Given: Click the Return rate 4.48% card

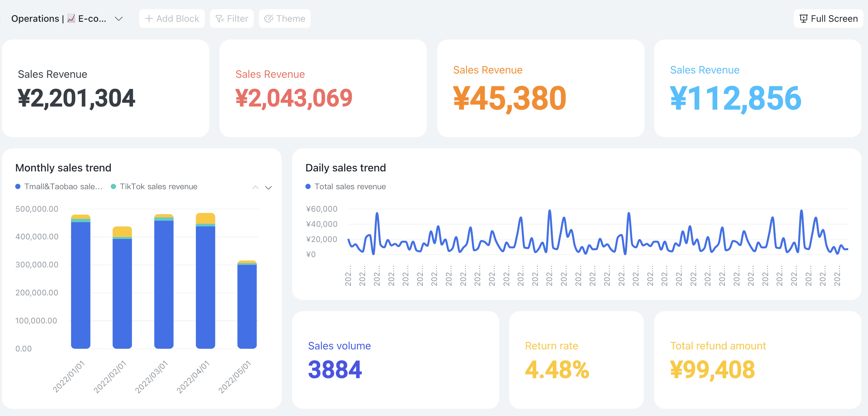Looking at the screenshot, I should (576, 360).
